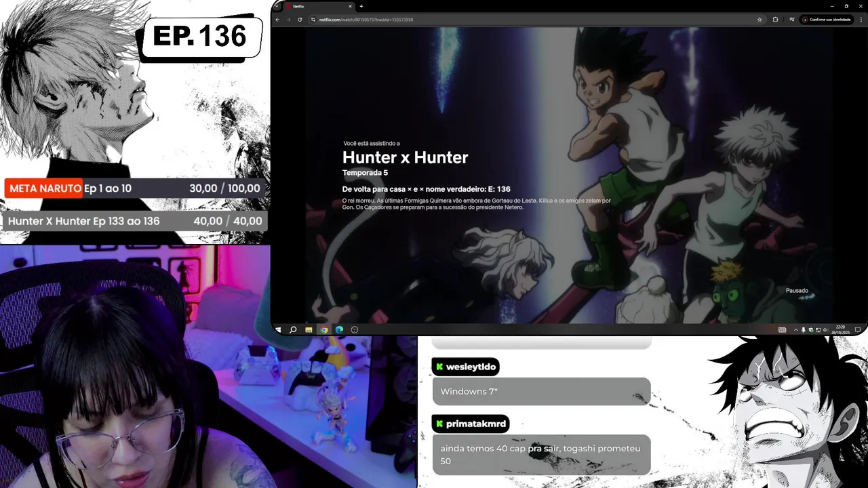Open a new browser tab
This screenshot has width=868, height=488.
click(361, 6)
